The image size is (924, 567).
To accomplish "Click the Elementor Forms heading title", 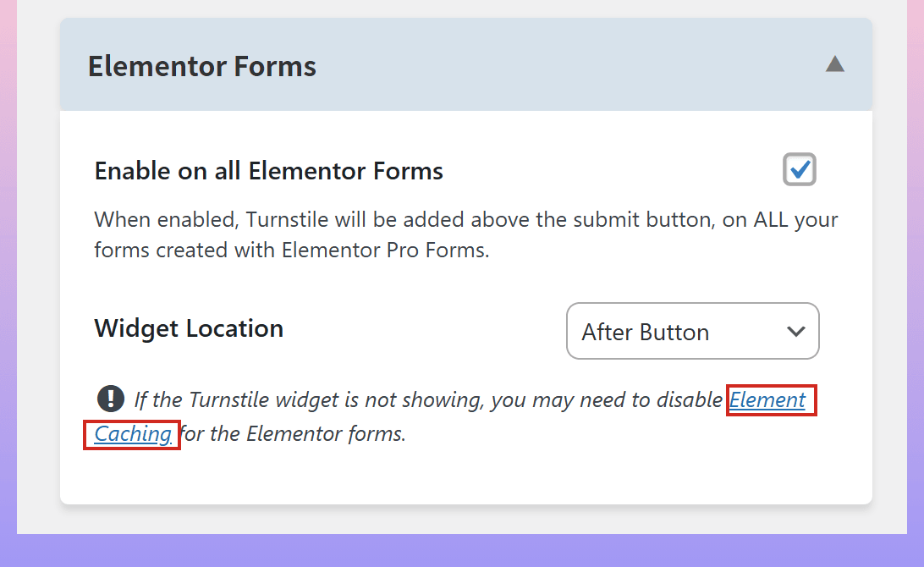I will [202, 66].
